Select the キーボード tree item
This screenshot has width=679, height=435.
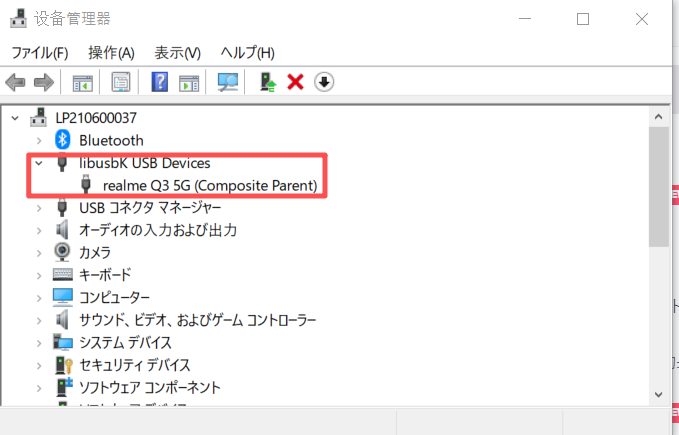[105, 275]
